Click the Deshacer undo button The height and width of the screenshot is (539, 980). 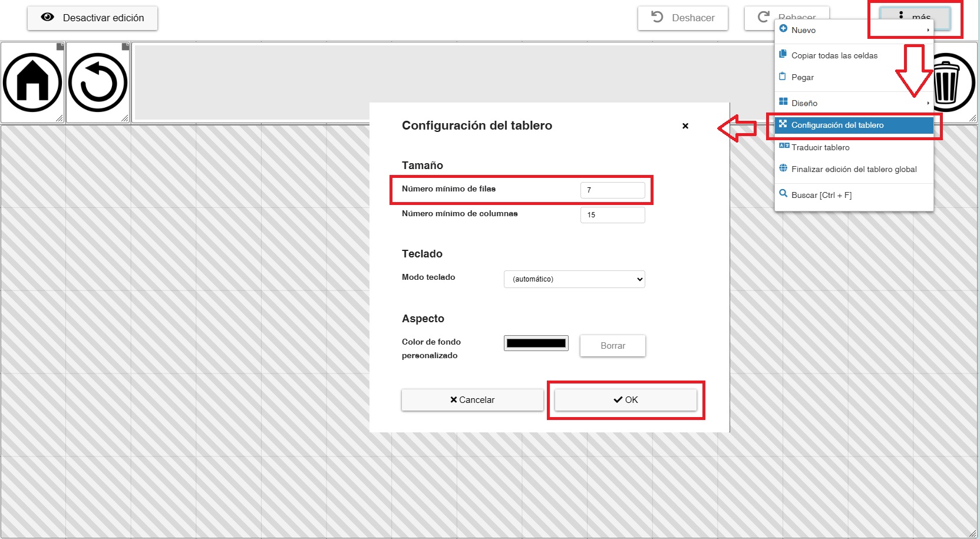pos(682,18)
